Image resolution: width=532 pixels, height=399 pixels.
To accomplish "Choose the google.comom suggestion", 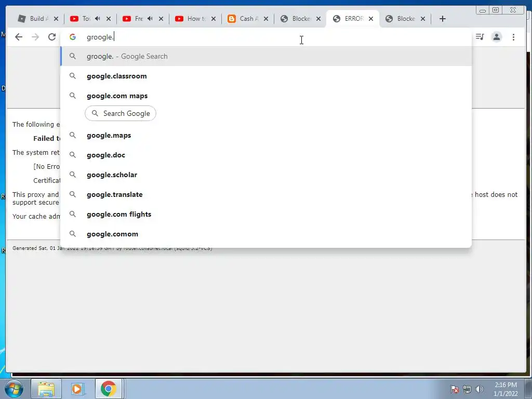I will pyautogui.click(x=266, y=234).
